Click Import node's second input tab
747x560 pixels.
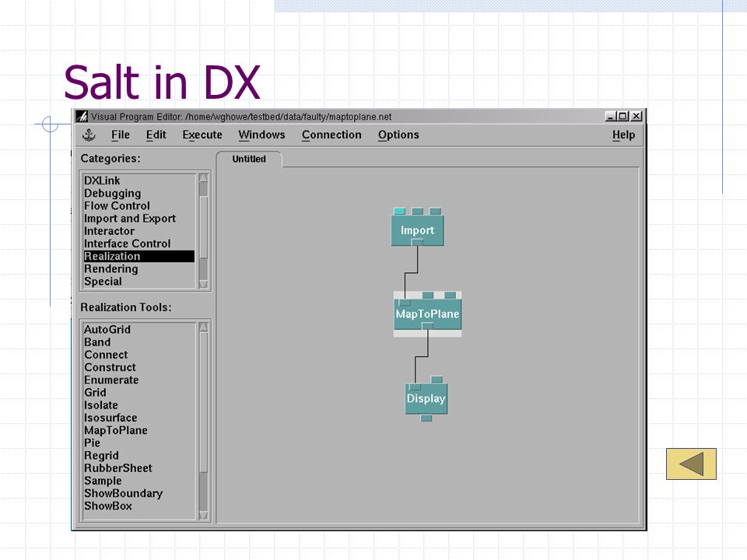[x=417, y=212]
